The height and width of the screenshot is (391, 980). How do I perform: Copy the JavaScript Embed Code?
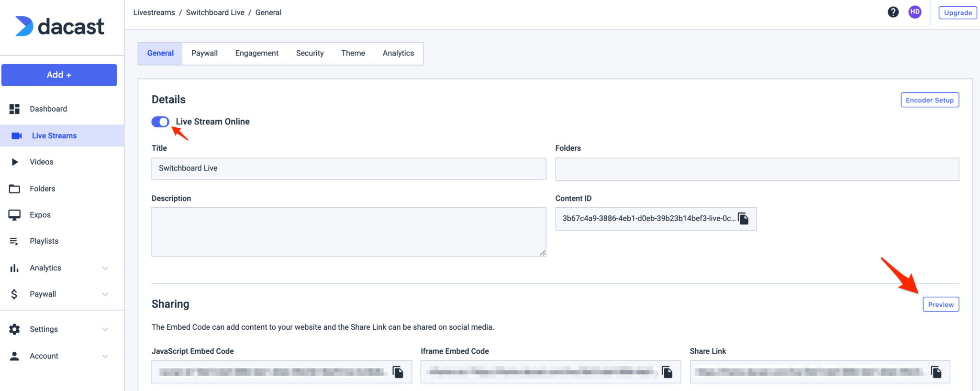[398, 372]
